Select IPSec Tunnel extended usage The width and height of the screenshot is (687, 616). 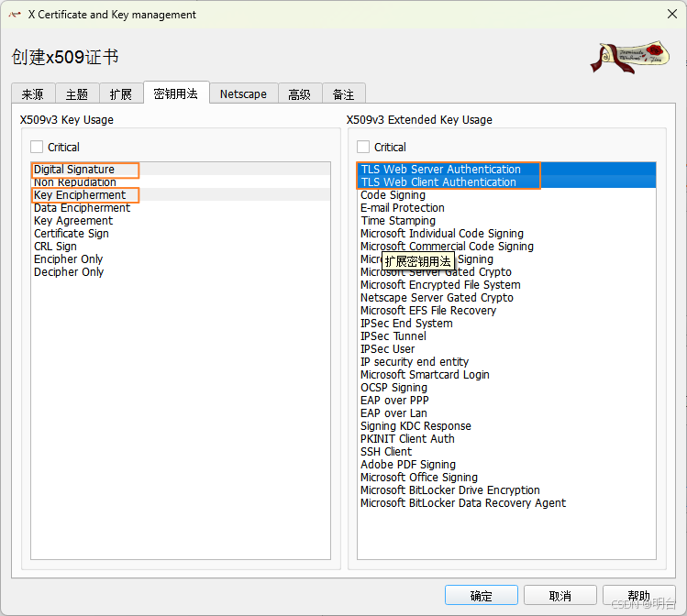pyautogui.click(x=506, y=336)
